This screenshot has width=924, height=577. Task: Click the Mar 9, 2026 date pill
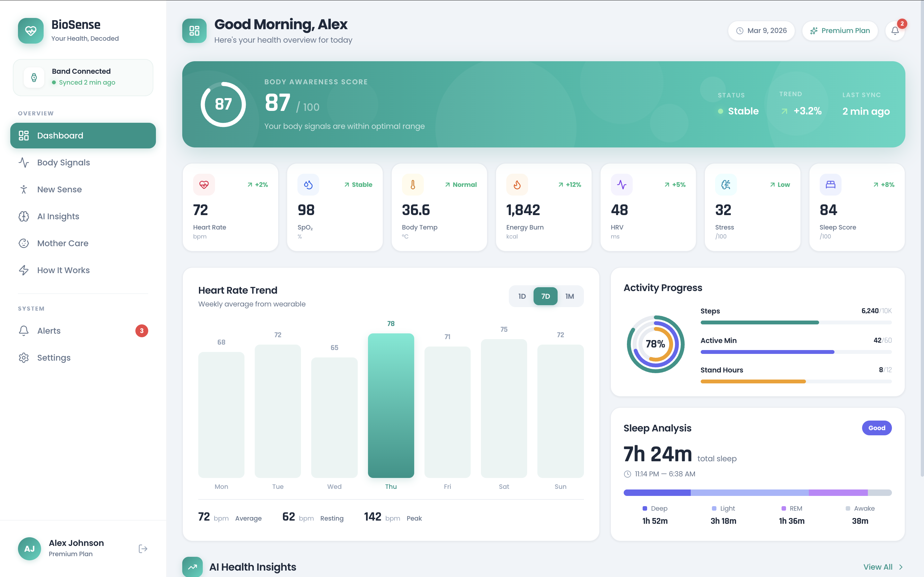coord(761,30)
